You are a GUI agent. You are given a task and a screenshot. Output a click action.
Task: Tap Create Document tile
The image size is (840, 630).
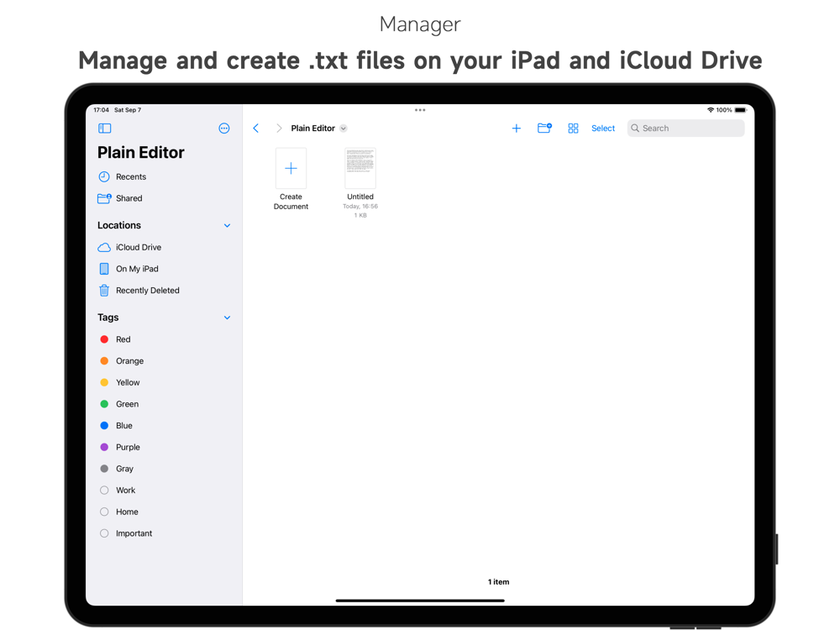pyautogui.click(x=291, y=179)
